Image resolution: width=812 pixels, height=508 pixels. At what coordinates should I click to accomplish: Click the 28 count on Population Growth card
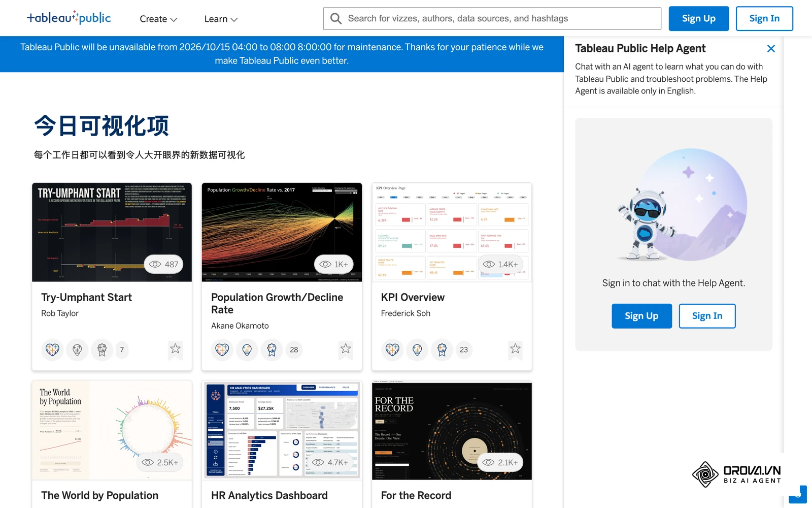(294, 350)
